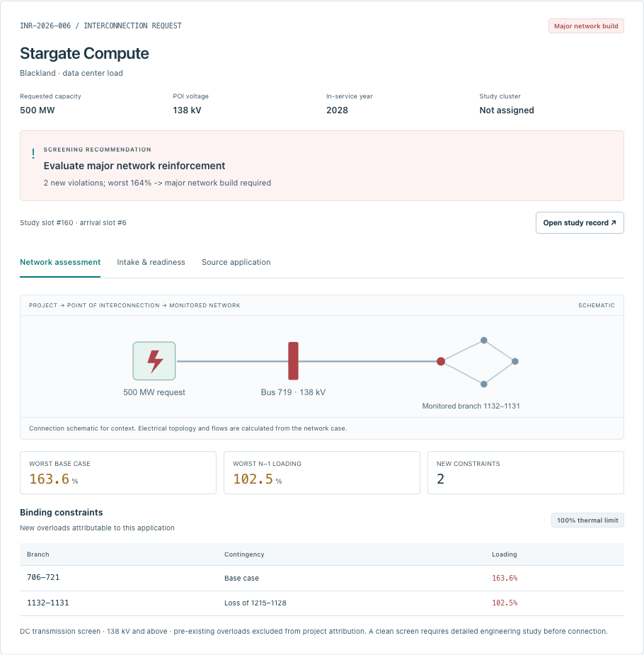Image resolution: width=644 pixels, height=655 pixels.
Task: Click the Worst base case card
Action: point(118,472)
